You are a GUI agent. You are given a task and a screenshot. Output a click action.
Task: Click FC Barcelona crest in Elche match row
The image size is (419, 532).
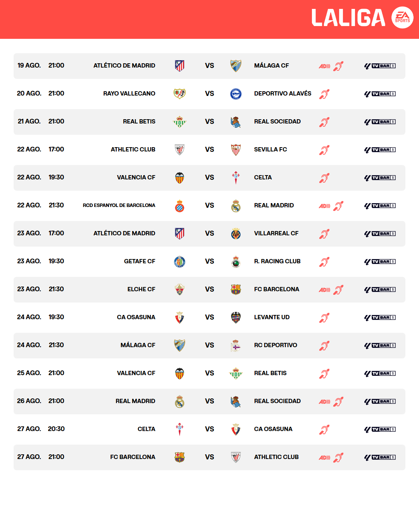(236, 289)
